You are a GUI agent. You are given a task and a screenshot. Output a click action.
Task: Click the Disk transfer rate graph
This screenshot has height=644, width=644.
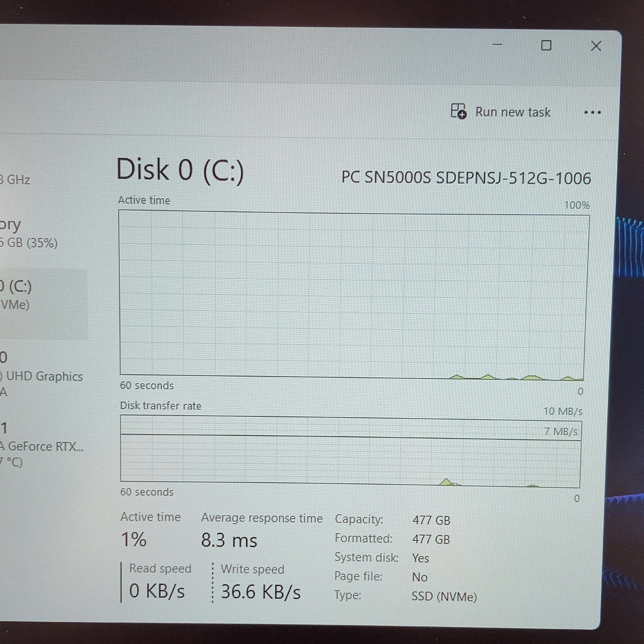tap(351, 451)
